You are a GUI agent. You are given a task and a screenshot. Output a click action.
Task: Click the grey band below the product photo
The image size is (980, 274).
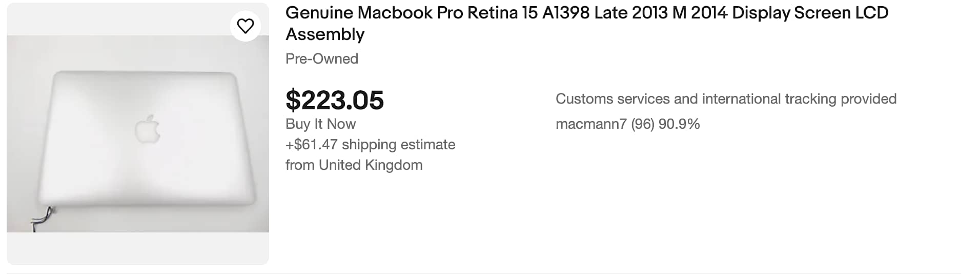tap(137, 248)
